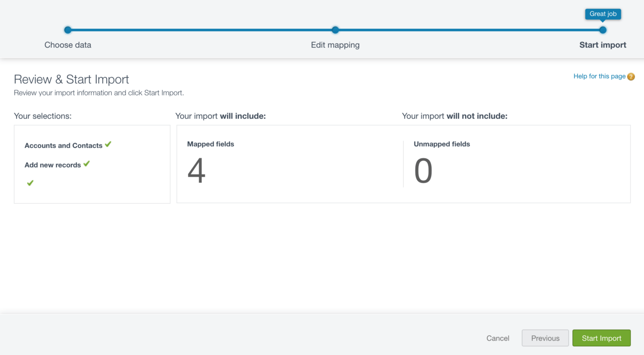Open the Help for this page link
The height and width of the screenshot is (355, 644).
[x=599, y=76]
